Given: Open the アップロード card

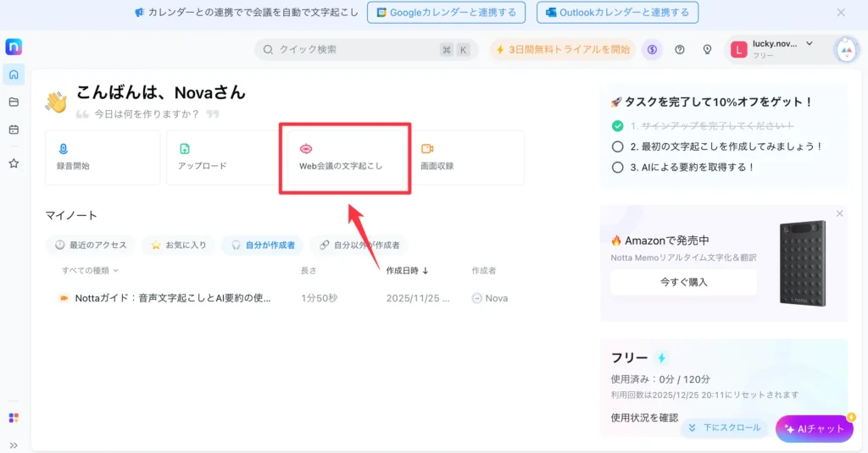Looking at the screenshot, I should pos(224,157).
